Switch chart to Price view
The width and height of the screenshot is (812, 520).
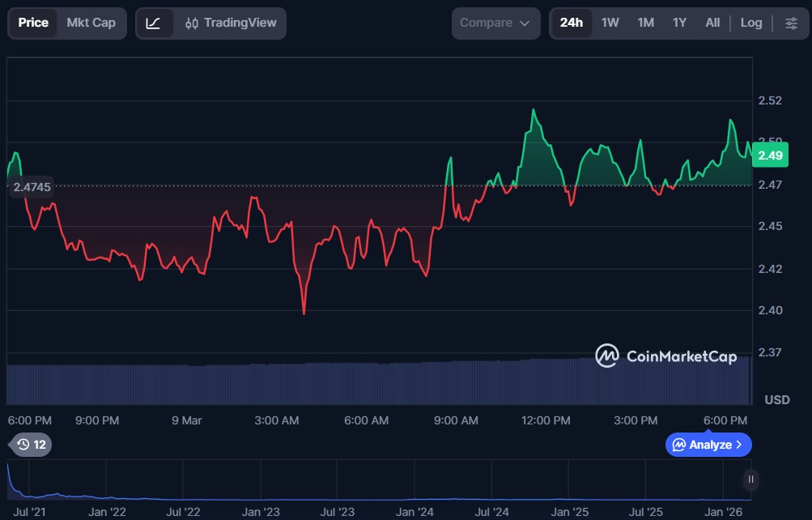[33, 23]
